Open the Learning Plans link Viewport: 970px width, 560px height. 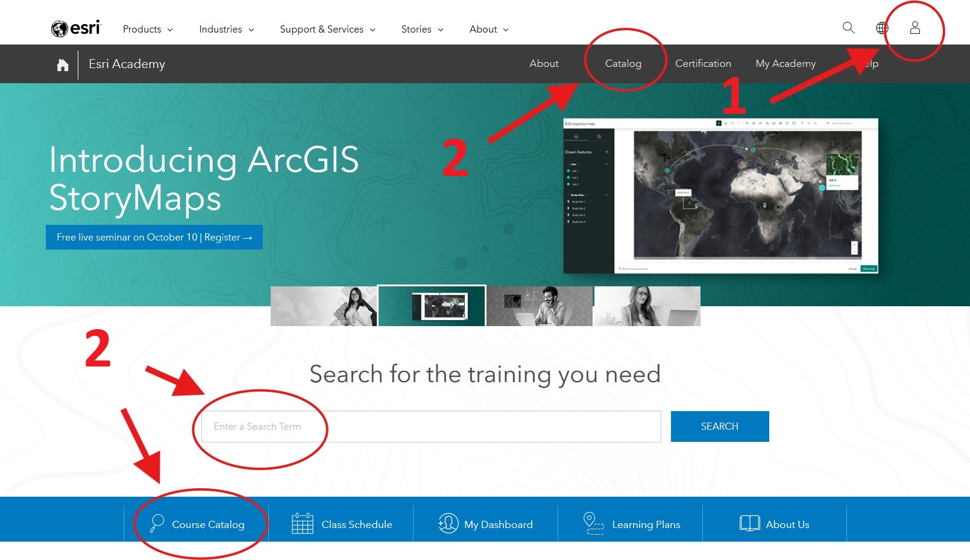(x=646, y=524)
